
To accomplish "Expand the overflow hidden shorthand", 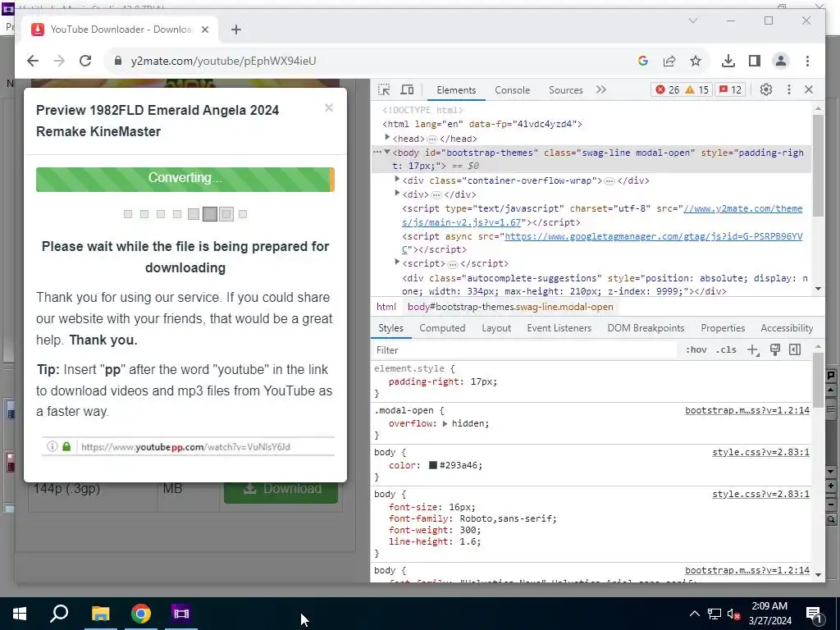I will tap(445, 424).
